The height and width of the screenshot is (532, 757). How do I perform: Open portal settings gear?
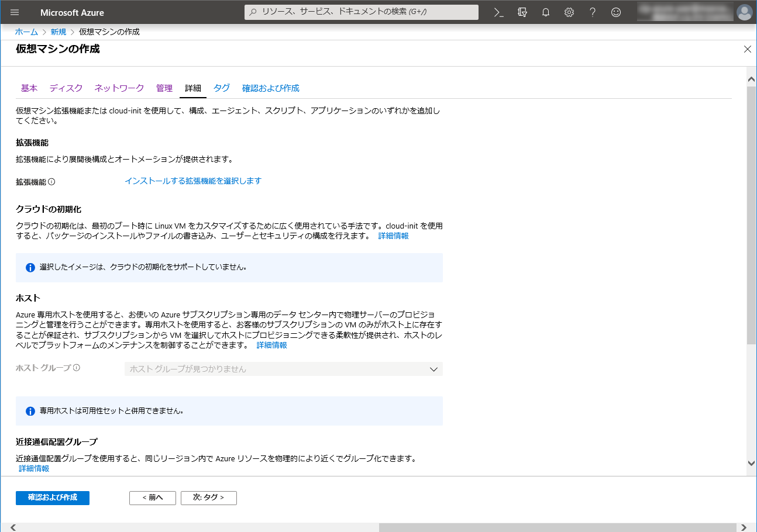569,12
